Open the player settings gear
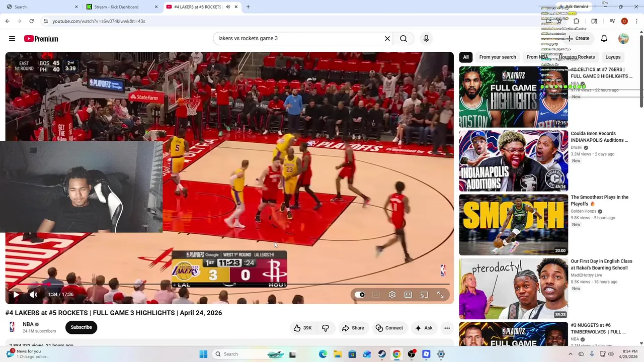Viewport: 644px width, 362px height. [392, 295]
